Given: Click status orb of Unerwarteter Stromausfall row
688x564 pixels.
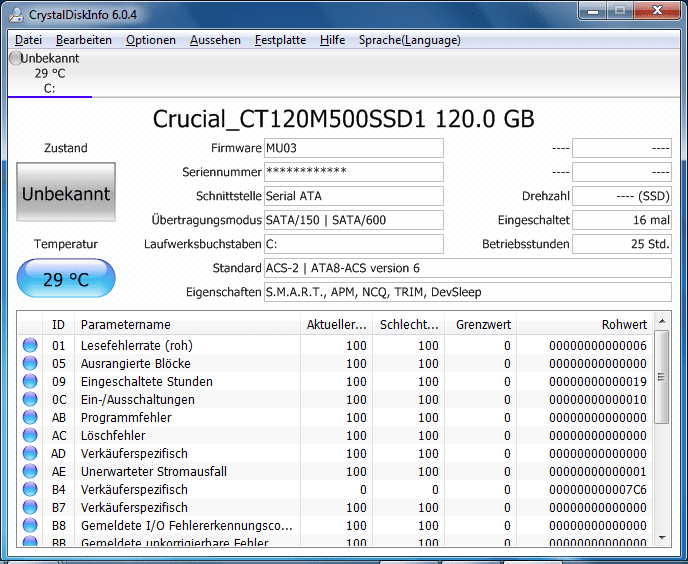Looking at the screenshot, I should 30,471.
